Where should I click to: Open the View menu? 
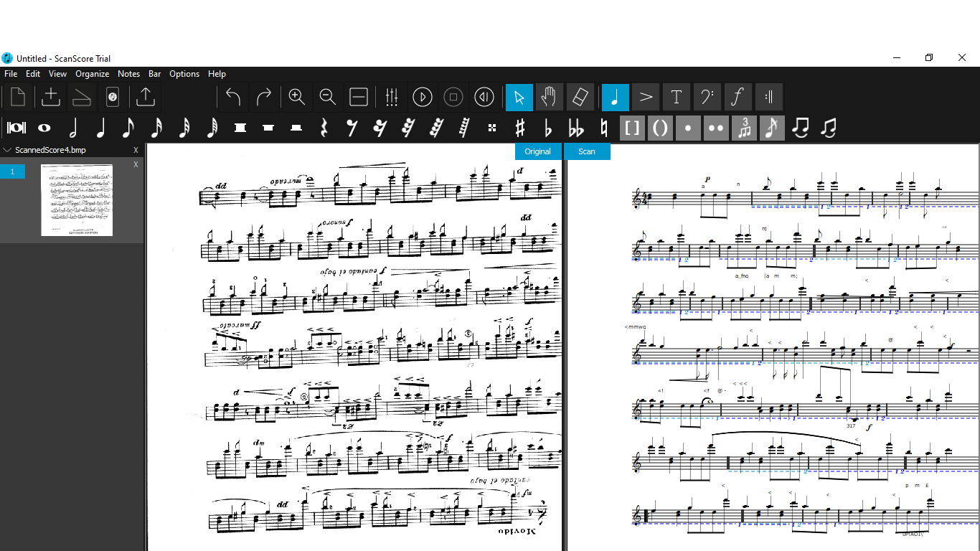57,74
